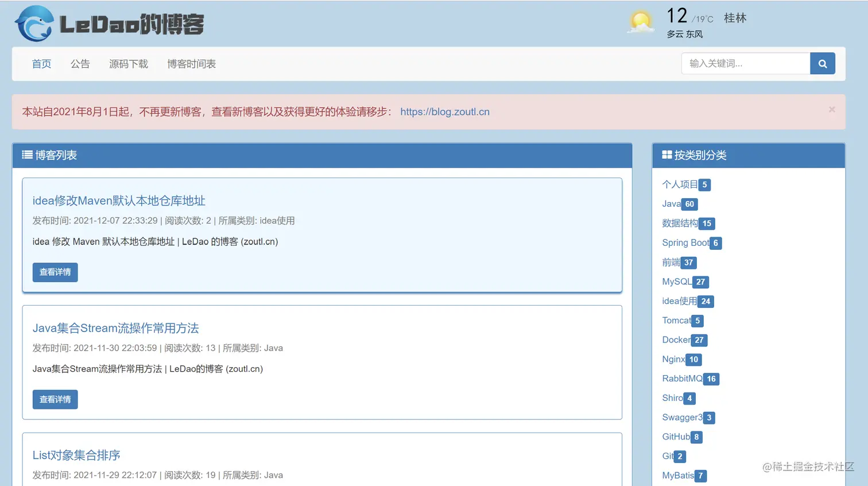Screen dimensions: 868x486
Task: Select the Spring Boot category
Action: [x=685, y=243]
